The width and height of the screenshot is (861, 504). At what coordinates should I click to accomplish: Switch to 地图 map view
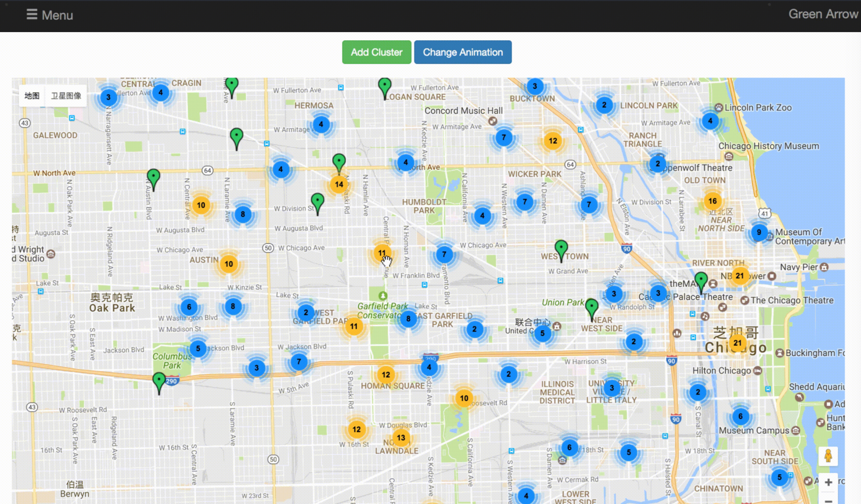(x=32, y=96)
